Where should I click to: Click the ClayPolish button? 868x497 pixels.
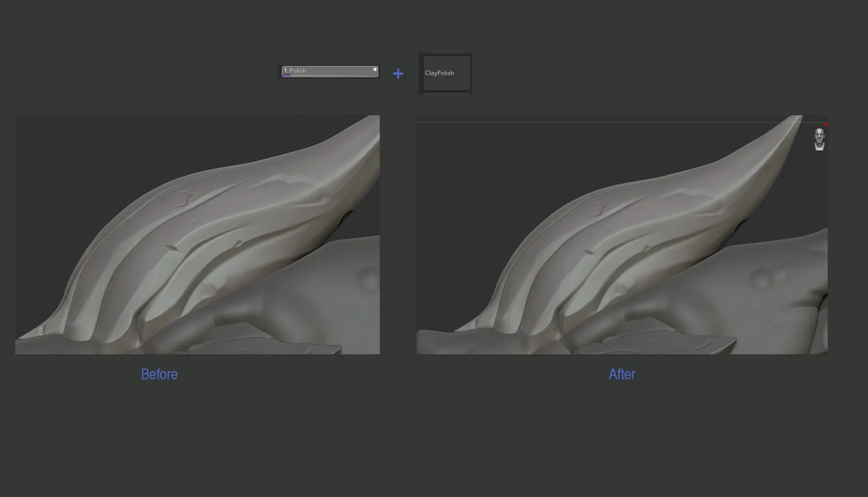click(x=446, y=73)
